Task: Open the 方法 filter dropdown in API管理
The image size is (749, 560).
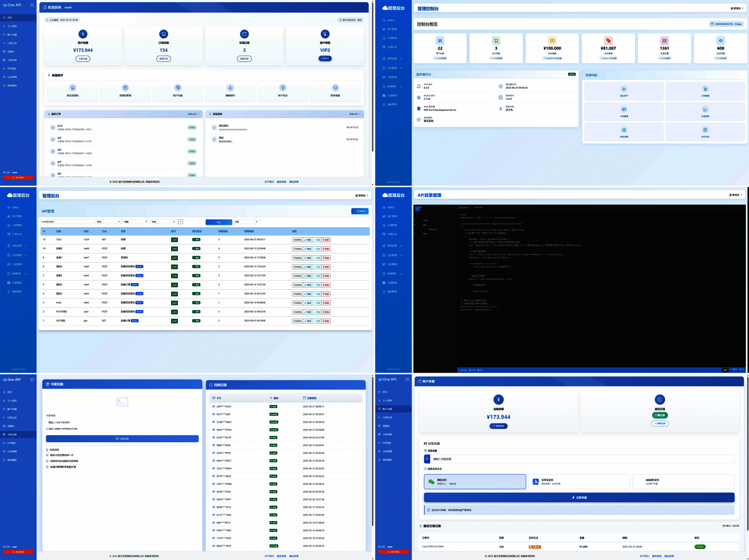Action: click(108, 222)
